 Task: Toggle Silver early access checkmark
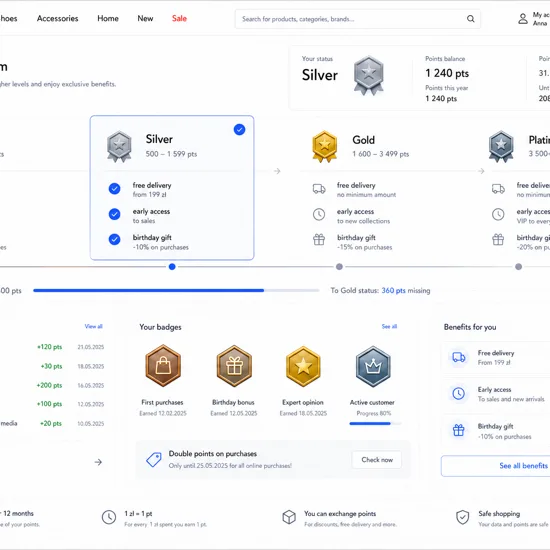114,214
